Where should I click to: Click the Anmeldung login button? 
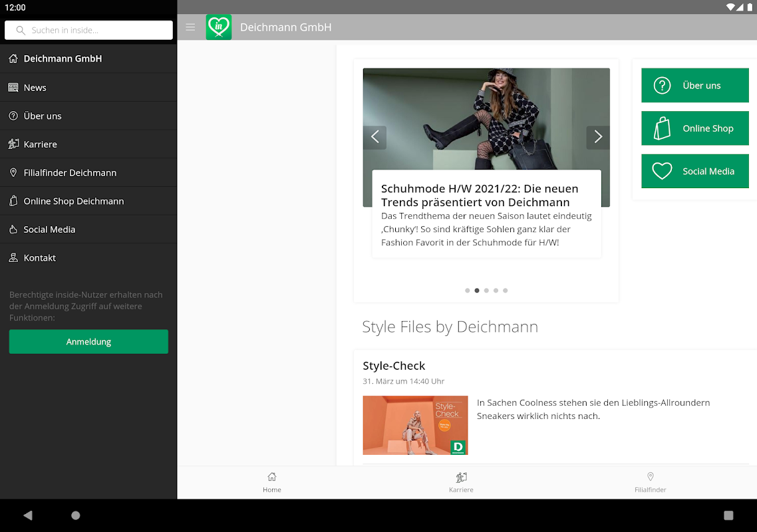point(88,342)
